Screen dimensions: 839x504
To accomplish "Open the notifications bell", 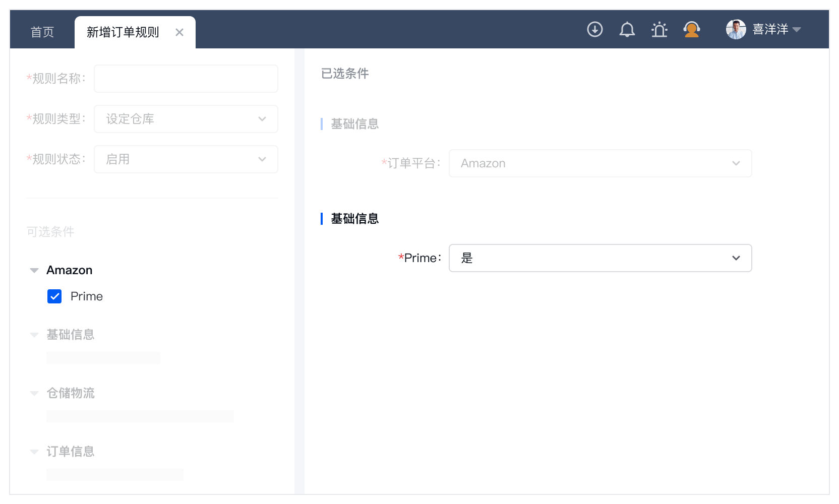I will tap(627, 30).
